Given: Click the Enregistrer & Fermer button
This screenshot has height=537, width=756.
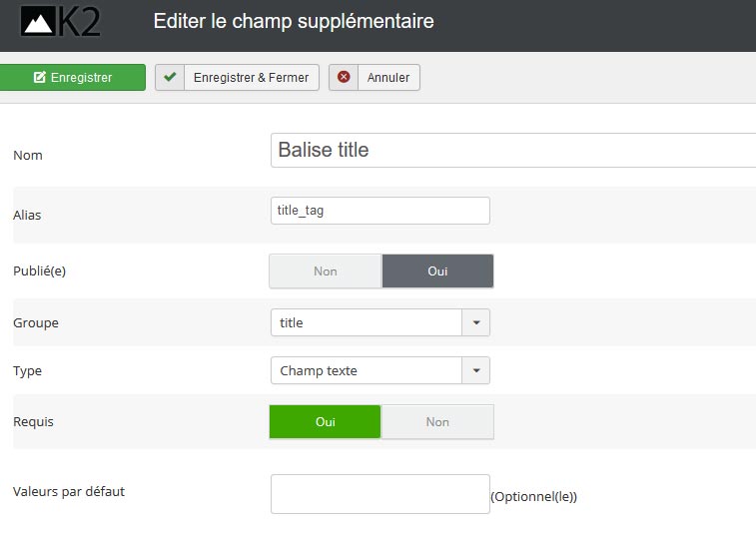Looking at the screenshot, I should (x=238, y=77).
